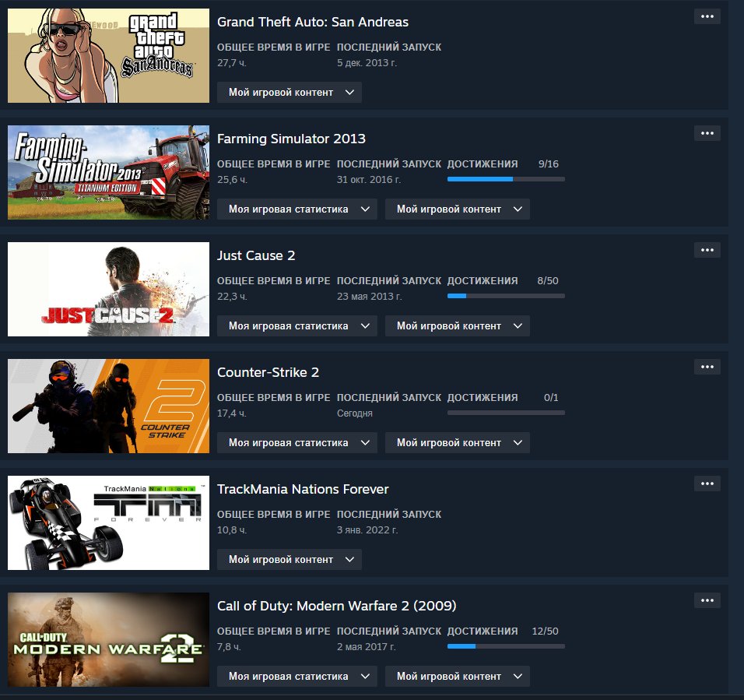This screenshot has height=700, width=744.
Task: Open Моя игровая статистика for Farming Simulator 2013
Action: point(296,209)
